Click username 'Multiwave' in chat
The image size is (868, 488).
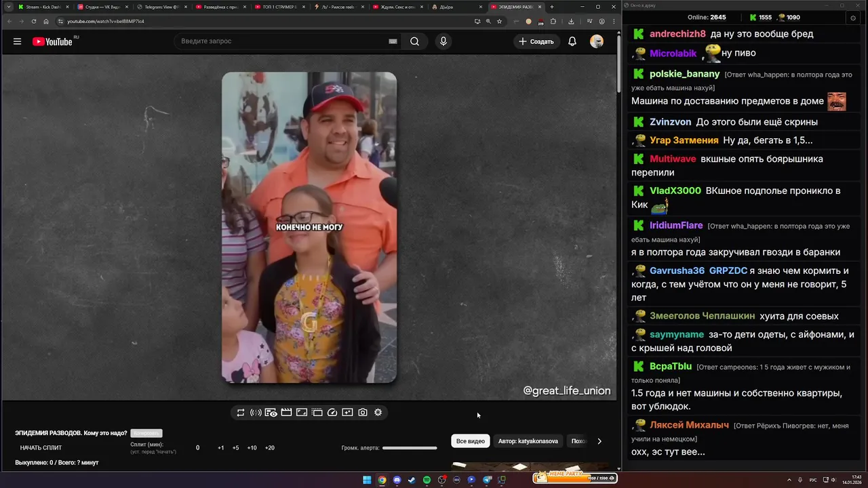click(673, 159)
